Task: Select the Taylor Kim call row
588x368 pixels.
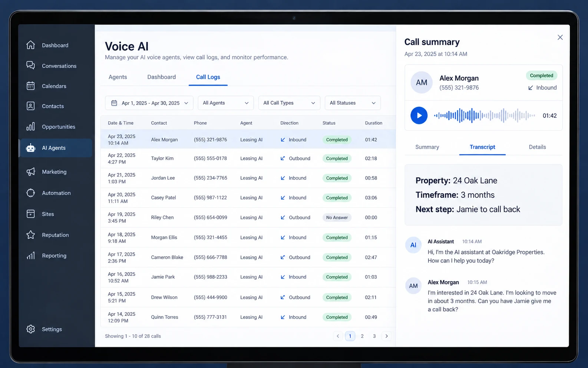Action: pos(248,158)
